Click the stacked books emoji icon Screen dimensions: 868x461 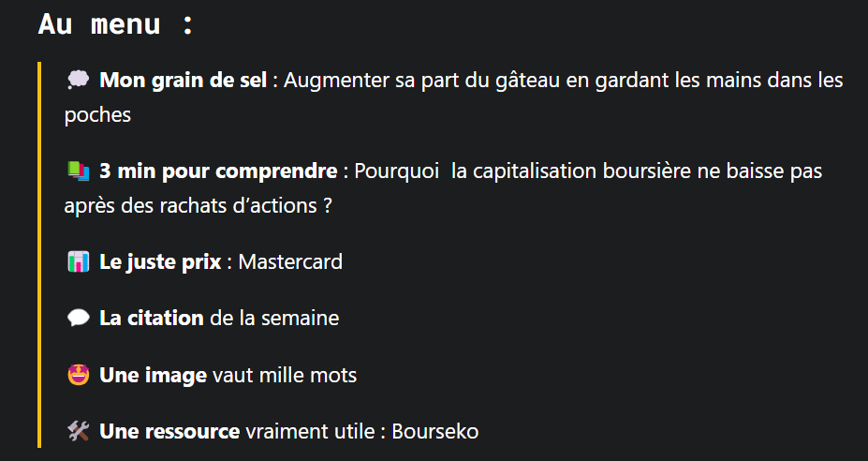pyautogui.click(x=78, y=171)
